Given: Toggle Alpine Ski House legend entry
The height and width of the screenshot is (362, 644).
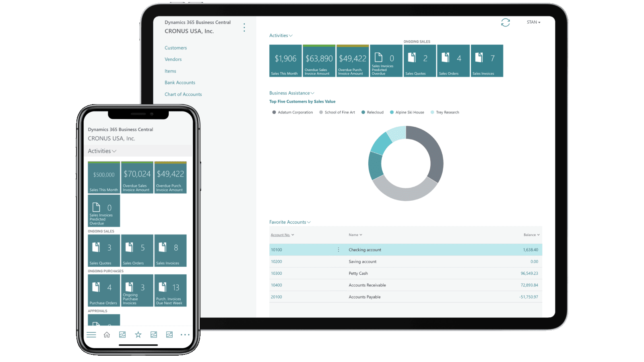Looking at the screenshot, I should 407,113.
